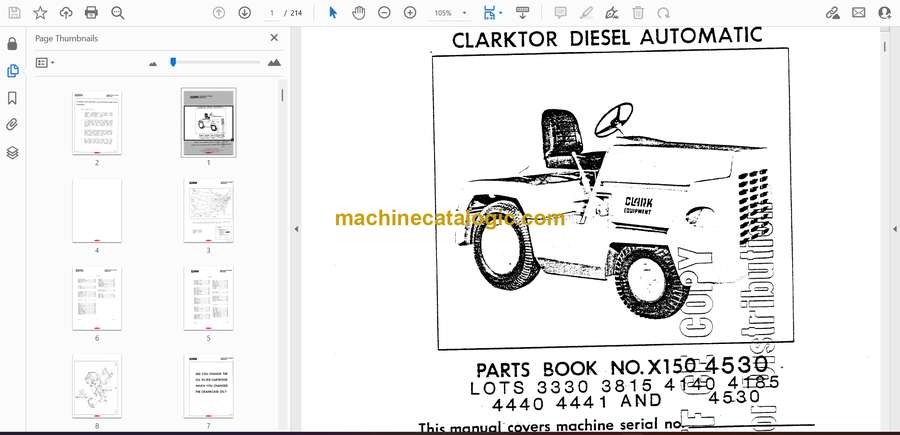
Task: Click the 'CLARKTOR DIESEL AUTOMATIC' heading
Action: pyautogui.click(x=607, y=38)
